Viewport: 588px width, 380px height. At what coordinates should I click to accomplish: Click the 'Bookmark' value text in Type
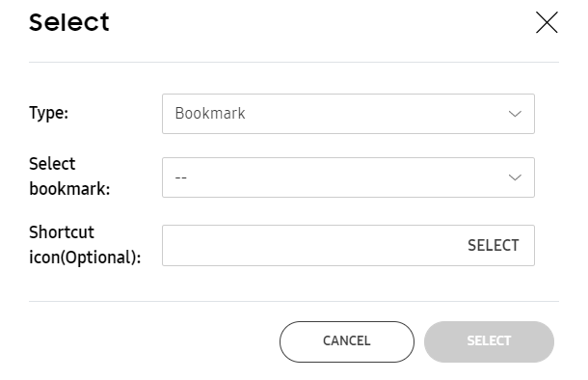[210, 113]
